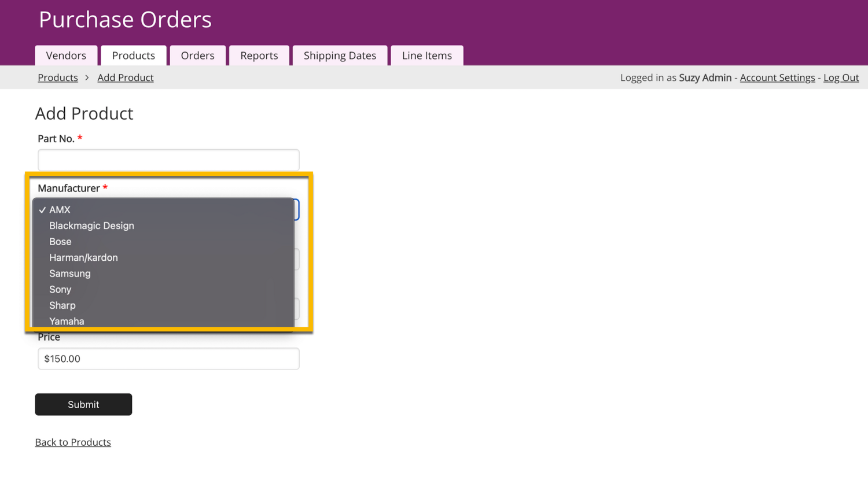Screen dimensions: 868x495
Task: Click the Products breadcrumb link
Action: click(x=58, y=77)
